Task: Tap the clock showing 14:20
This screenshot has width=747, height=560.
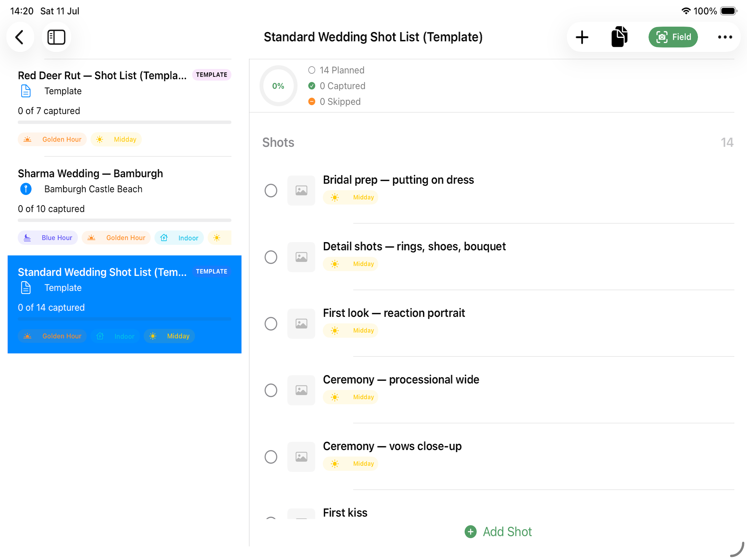Action: [x=22, y=11]
